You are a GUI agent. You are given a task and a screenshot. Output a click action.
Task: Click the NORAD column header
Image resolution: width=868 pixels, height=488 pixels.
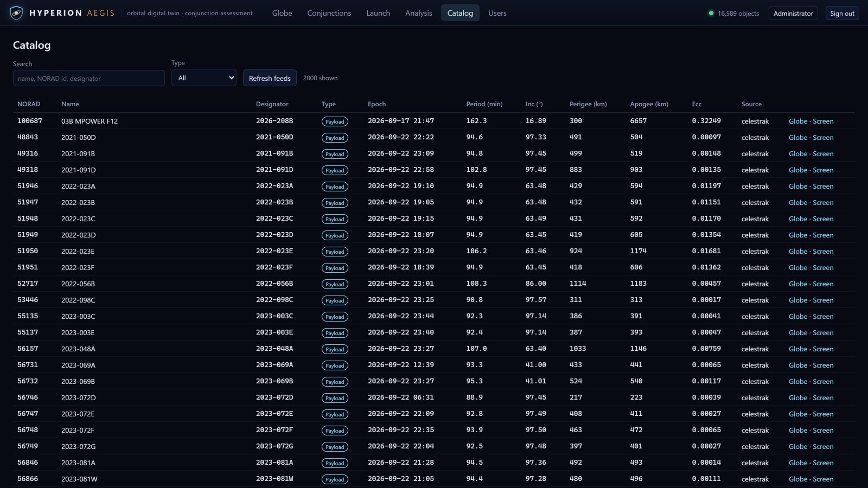click(x=29, y=104)
